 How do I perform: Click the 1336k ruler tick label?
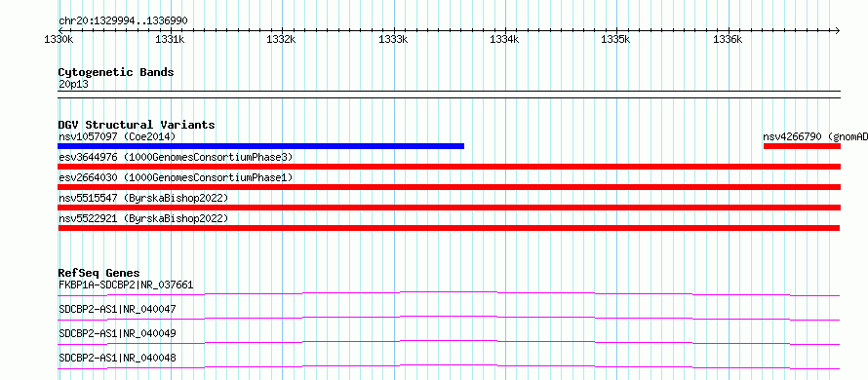click(x=728, y=39)
